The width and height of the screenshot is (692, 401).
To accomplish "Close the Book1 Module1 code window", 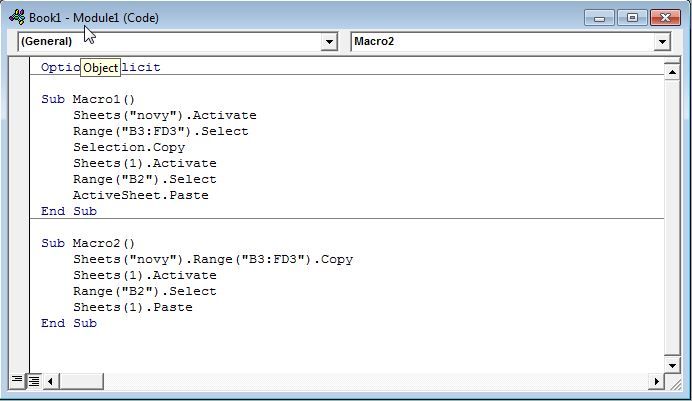I will coord(665,18).
